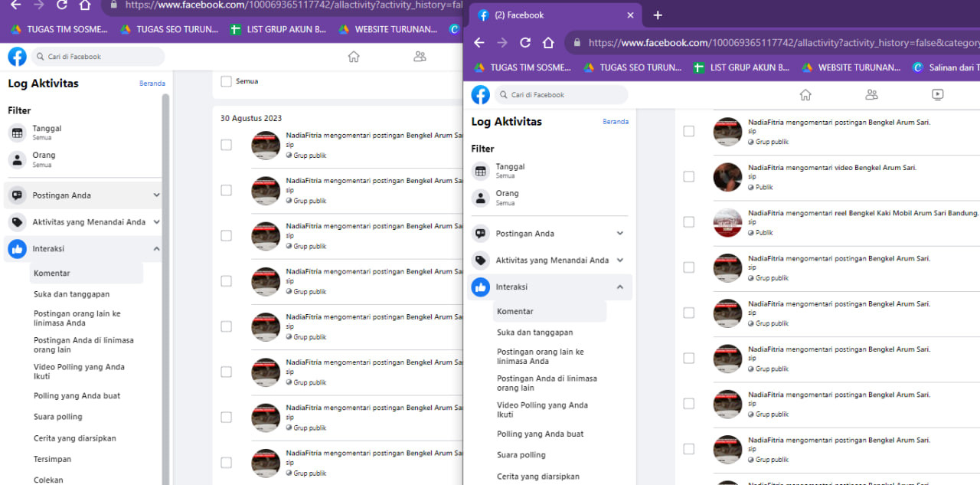Image resolution: width=980 pixels, height=485 pixels.
Task: Open TUGAS SEO TURUN bookmark in back window
Action: [x=169, y=30]
